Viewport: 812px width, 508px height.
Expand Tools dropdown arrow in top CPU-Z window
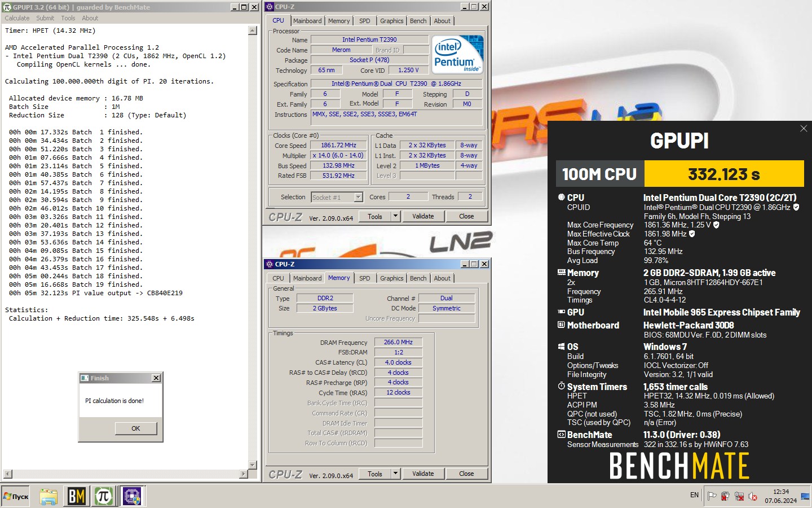pyautogui.click(x=396, y=216)
